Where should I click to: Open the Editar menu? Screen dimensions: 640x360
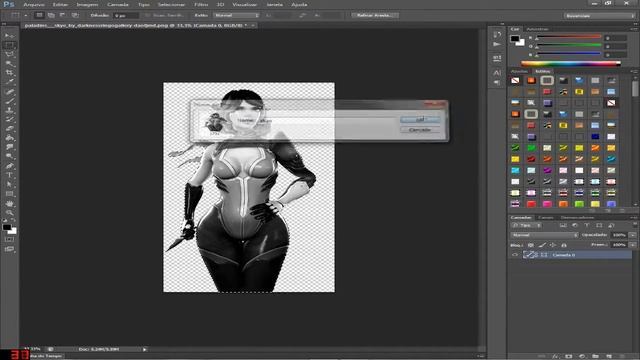click(x=60, y=4)
